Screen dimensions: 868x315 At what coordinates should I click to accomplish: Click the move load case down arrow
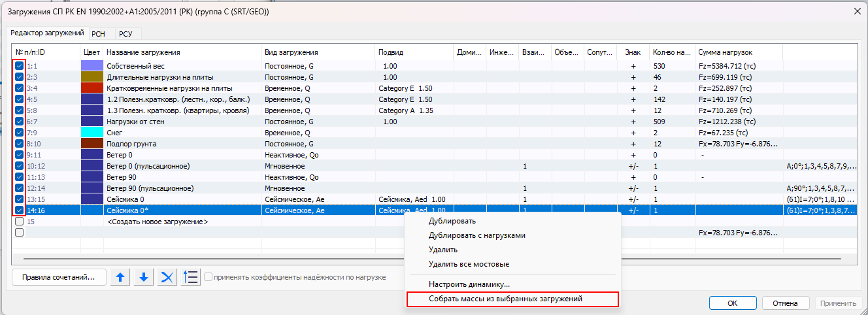click(x=144, y=277)
